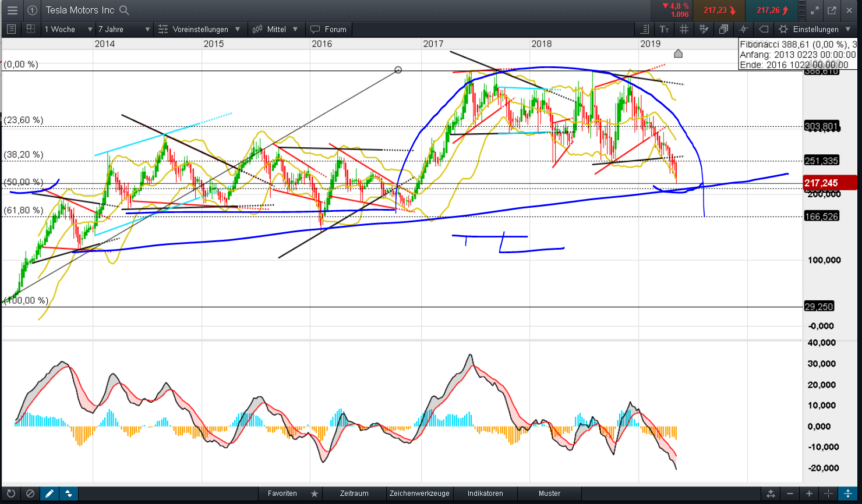Click the alert marker above 2019 price
Screen dimensions: 862x504
(x=678, y=54)
